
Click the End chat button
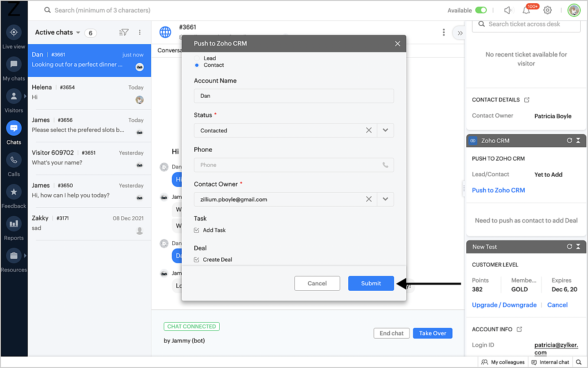click(392, 333)
